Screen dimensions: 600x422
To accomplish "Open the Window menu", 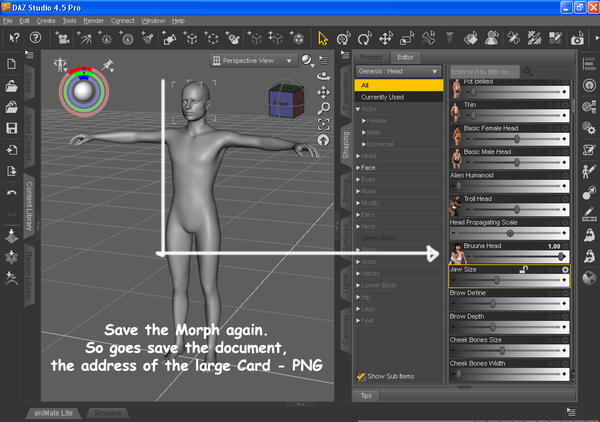I will [x=153, y=21].
